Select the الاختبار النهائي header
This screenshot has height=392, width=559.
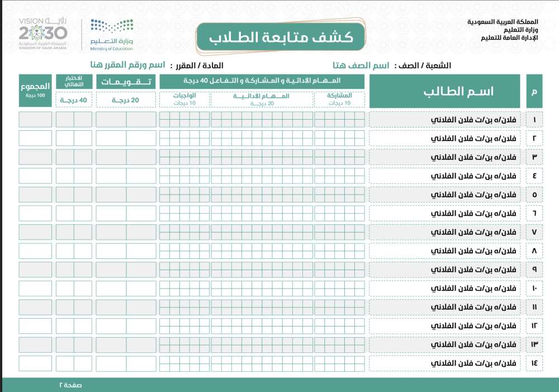[x=74, y=81]
